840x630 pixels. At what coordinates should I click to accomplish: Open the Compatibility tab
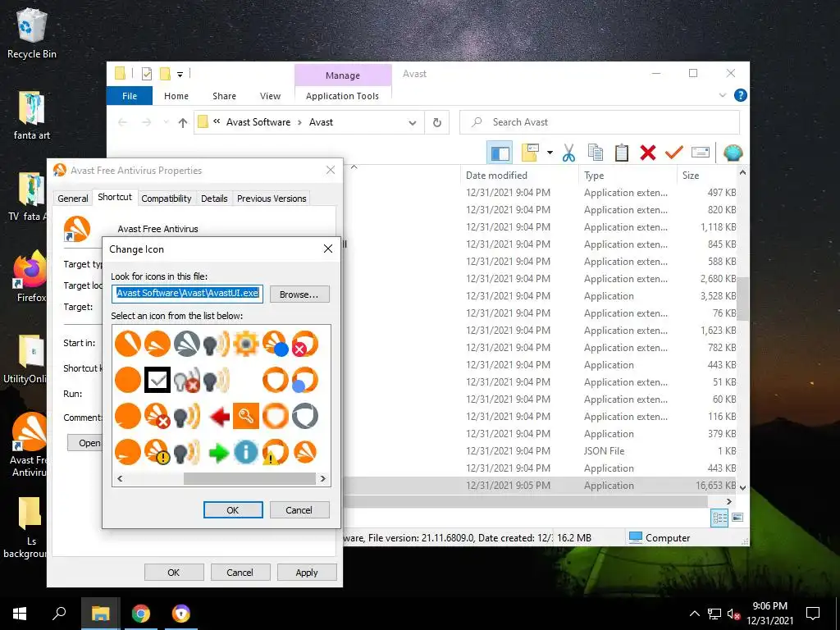tap(166, 199)
